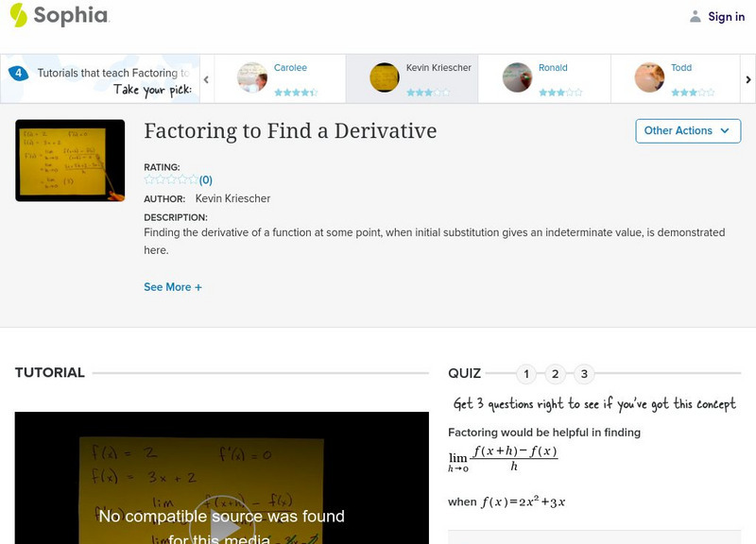Screen dimensions: 756x544
Task: Select Carolee's tutorial avatar
Action: pos(252,77)
